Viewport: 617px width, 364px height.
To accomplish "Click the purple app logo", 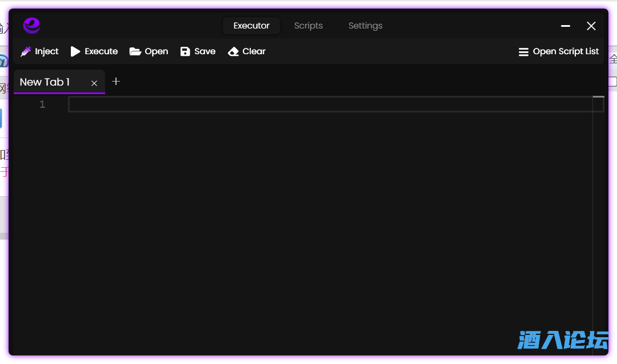I will 31,26.
